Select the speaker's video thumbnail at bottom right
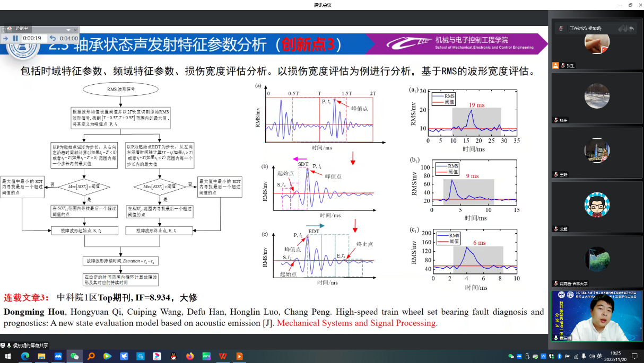This screenshot has width=644, height=363. [x=596, y=315]
